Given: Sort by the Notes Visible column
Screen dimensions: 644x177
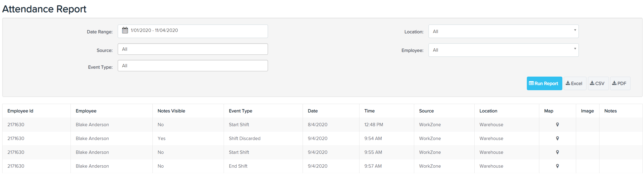Looking at the screenshot, I should click(x=171, y=111).
